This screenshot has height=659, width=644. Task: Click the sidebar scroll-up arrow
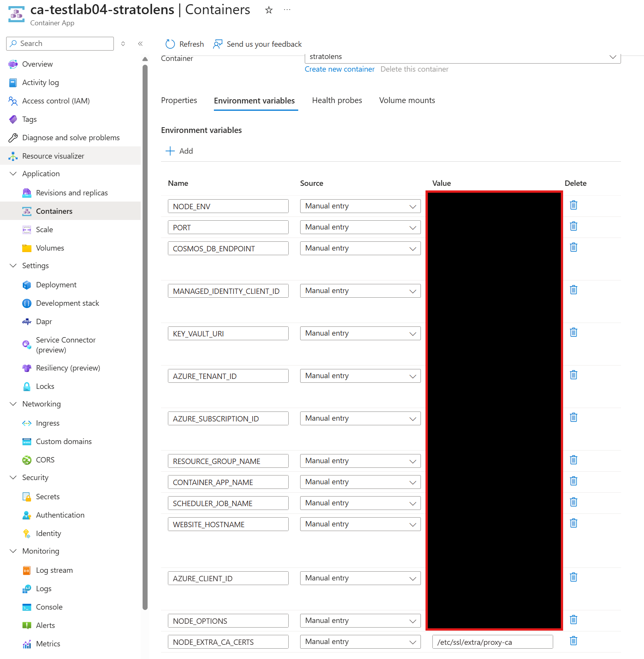(x=145, y=59)
